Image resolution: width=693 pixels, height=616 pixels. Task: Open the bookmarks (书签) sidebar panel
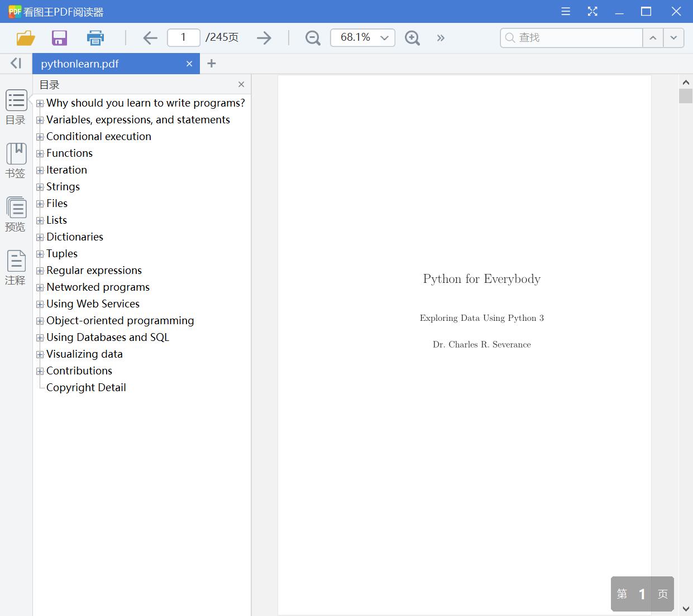point(16,161)
